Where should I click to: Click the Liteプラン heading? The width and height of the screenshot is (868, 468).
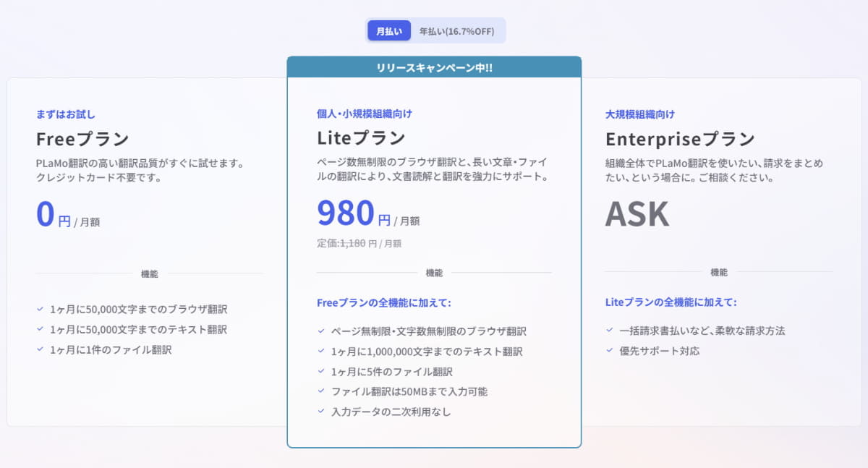pos(361,137)
